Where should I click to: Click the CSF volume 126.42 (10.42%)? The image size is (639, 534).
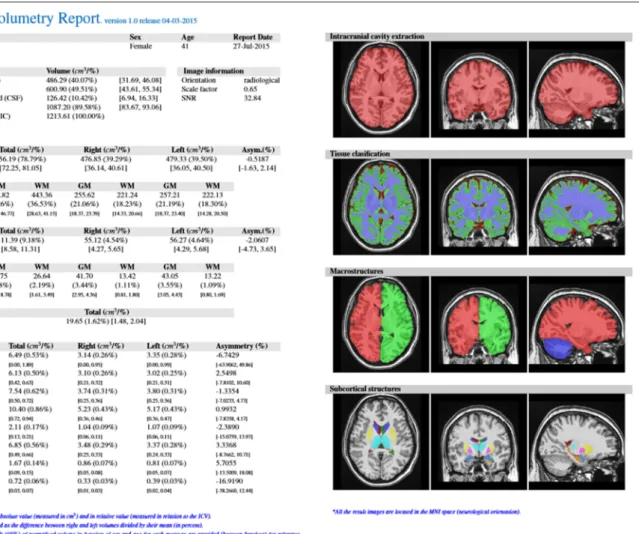[71, 98]
